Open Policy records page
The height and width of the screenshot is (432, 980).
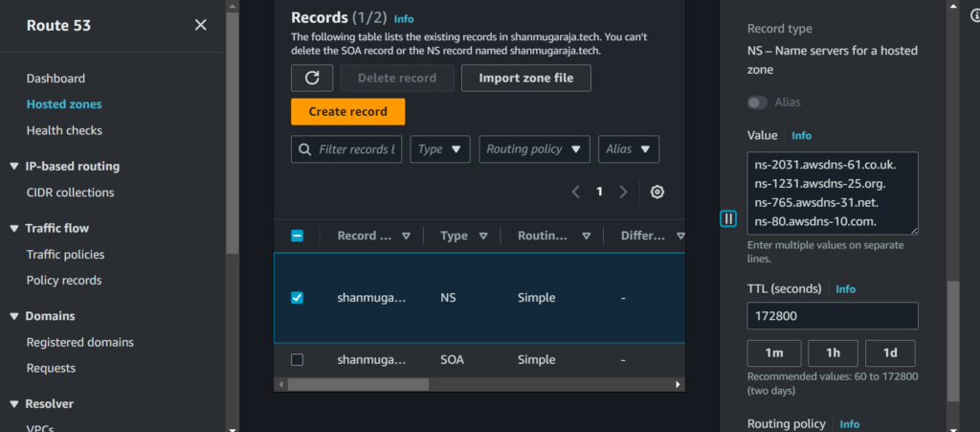tap(64, 280)
